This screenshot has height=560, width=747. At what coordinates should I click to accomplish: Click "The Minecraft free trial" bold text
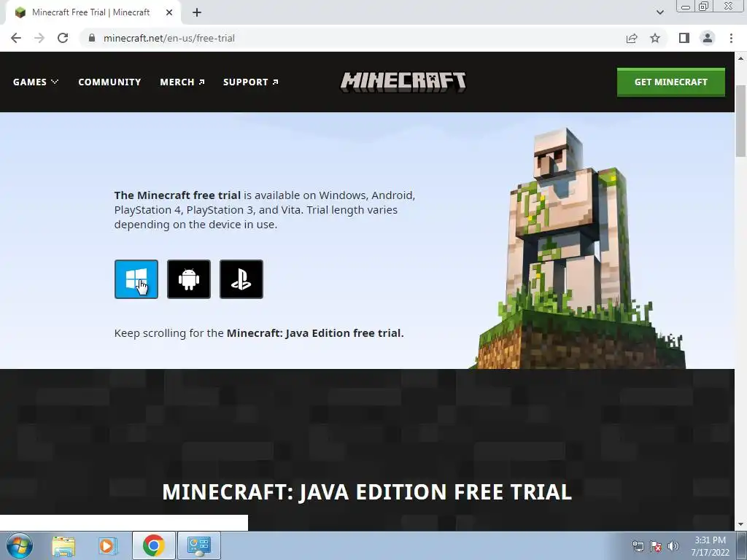(177, 195)
